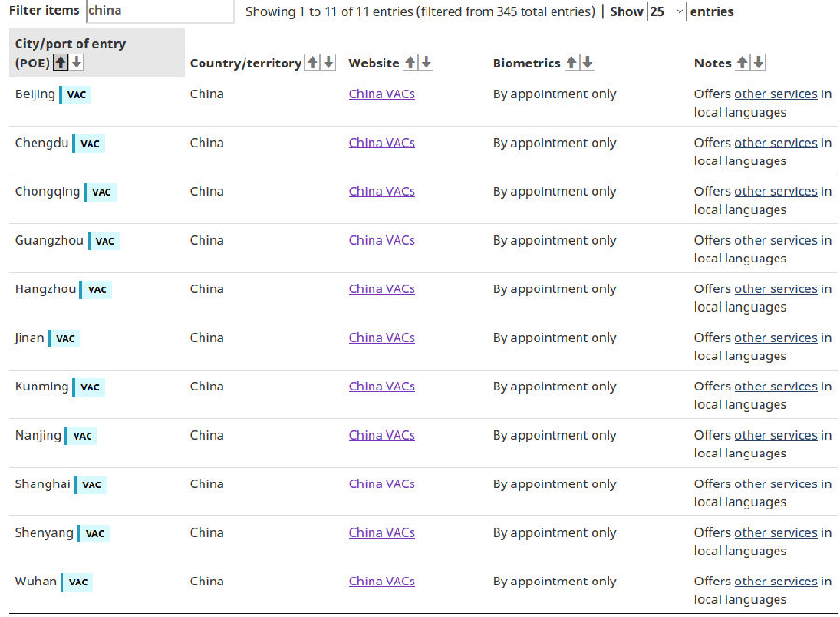Viewport: 840px width, 617px height.
Task: Click the VAC badge next to Guangzhou
Action: pyautogui.click(x=105, y=241)
